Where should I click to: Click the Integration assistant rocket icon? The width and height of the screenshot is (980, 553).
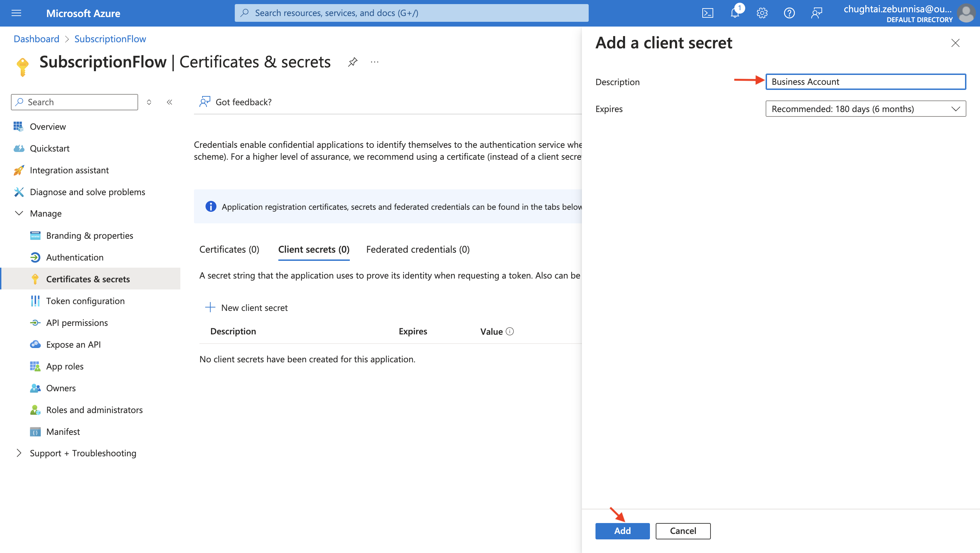point(19,170)
